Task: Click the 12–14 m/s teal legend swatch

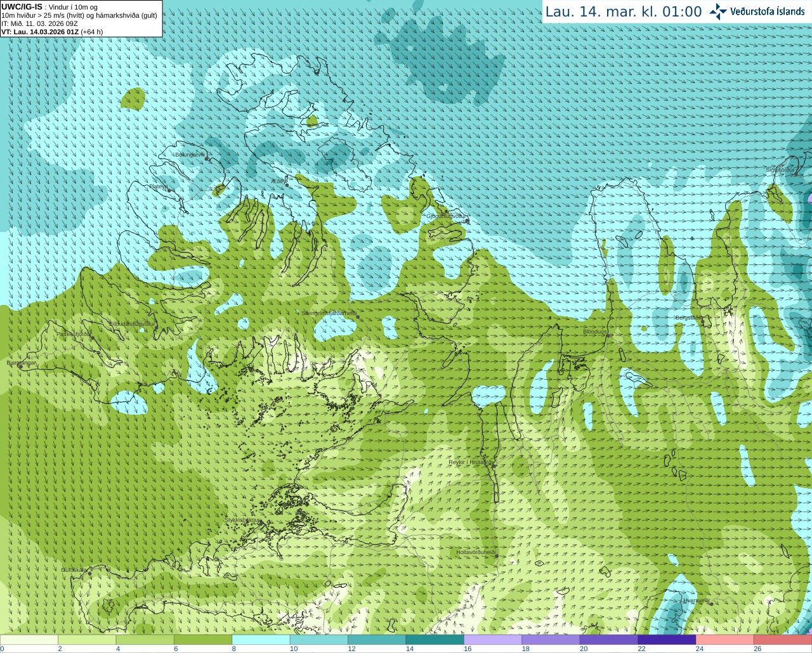Action: (377, 640)
